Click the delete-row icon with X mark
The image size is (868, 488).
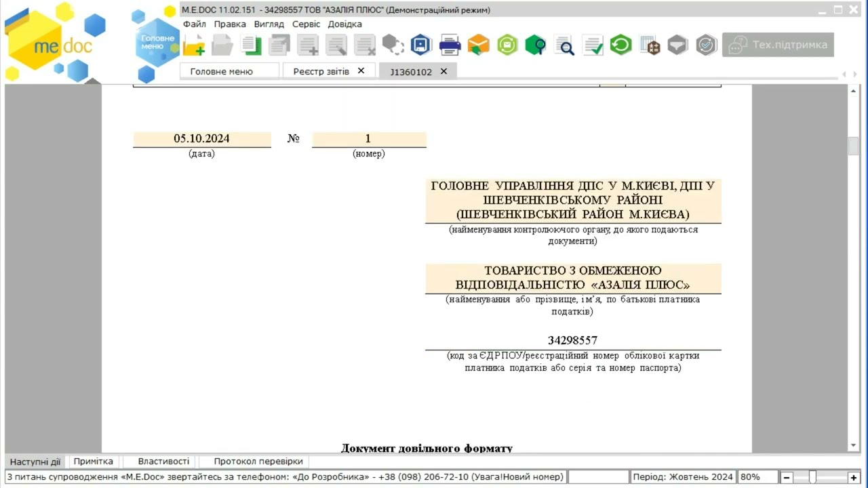pyautogui.click(x=365, y=45)
